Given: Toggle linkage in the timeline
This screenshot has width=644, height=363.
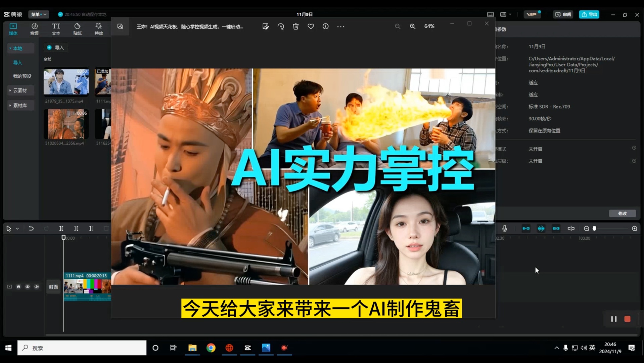Looking at the screenshot, I should 556,229.
